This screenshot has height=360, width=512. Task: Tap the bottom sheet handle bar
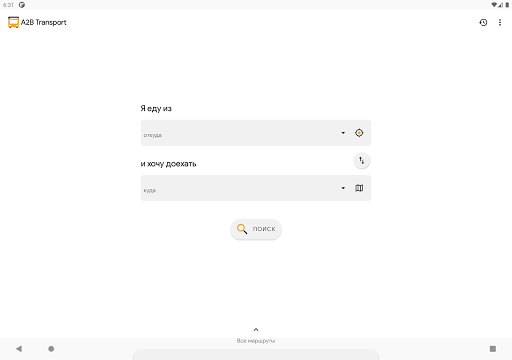pyautogui.click(x=256, y=355)
